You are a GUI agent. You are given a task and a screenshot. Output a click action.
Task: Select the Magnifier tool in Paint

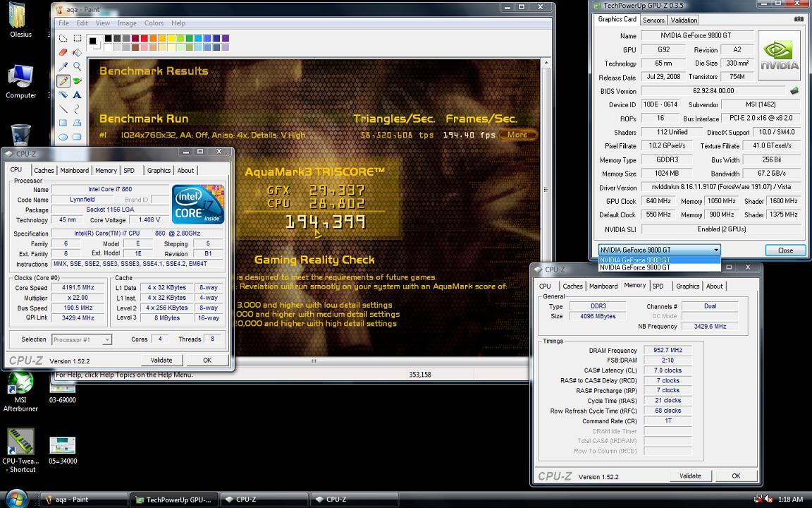coord(77,66)
